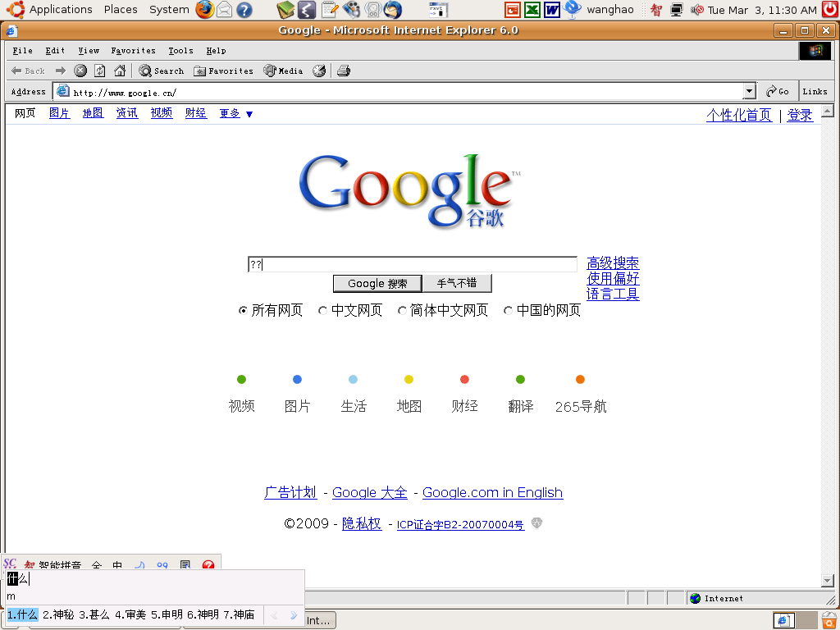Screen dimensions: 840x630
Task: Select 简体中文网页 radio button
Action: click(402, 310)
